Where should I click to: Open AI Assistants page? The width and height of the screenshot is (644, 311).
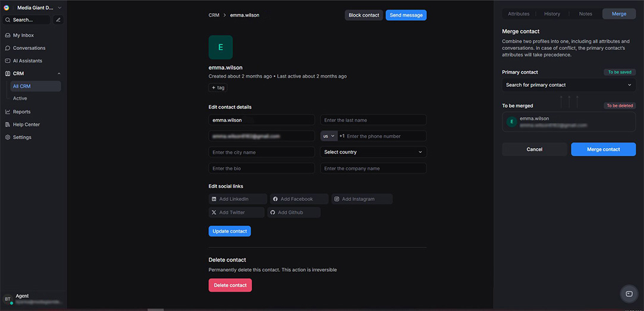tap(27, 61)
